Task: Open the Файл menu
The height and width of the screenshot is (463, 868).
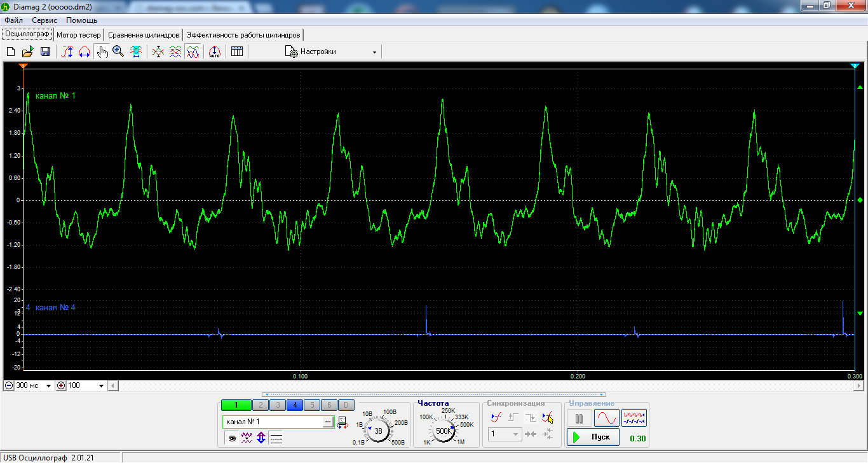Action: [13, 20]
